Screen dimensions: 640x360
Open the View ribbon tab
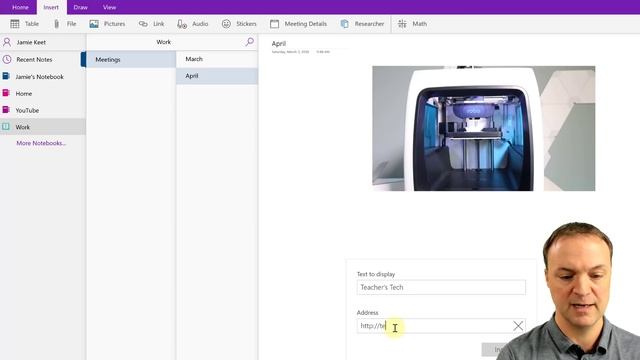[109, 7]
